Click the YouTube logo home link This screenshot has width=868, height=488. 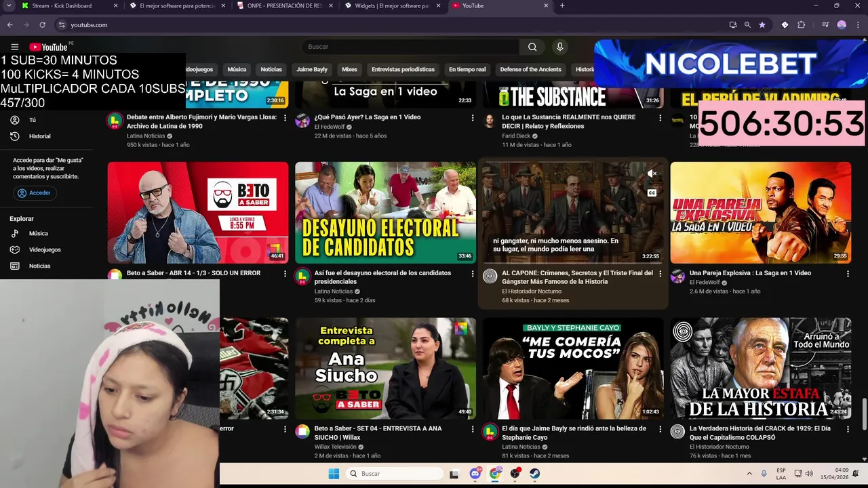click(48, 47)
